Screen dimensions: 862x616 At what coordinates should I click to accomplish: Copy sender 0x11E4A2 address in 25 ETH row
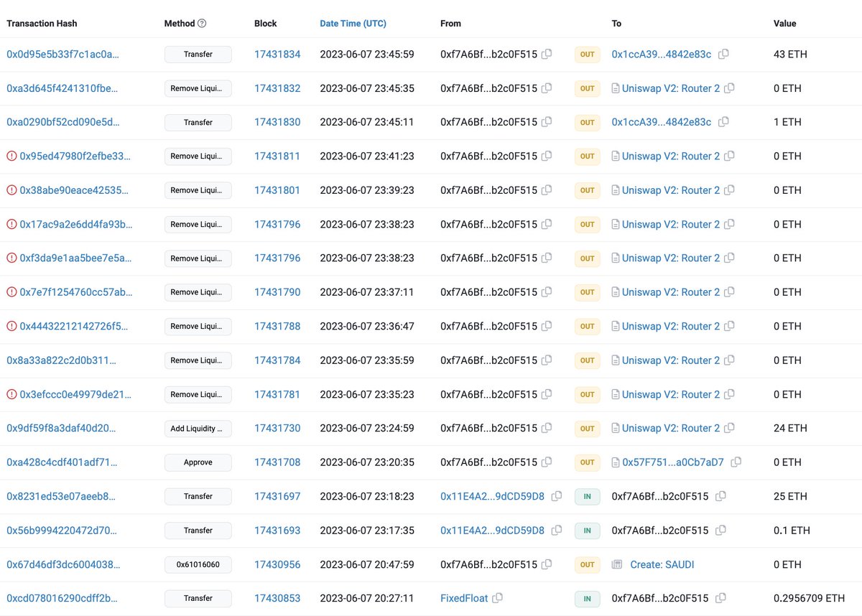tap(557, 496)
